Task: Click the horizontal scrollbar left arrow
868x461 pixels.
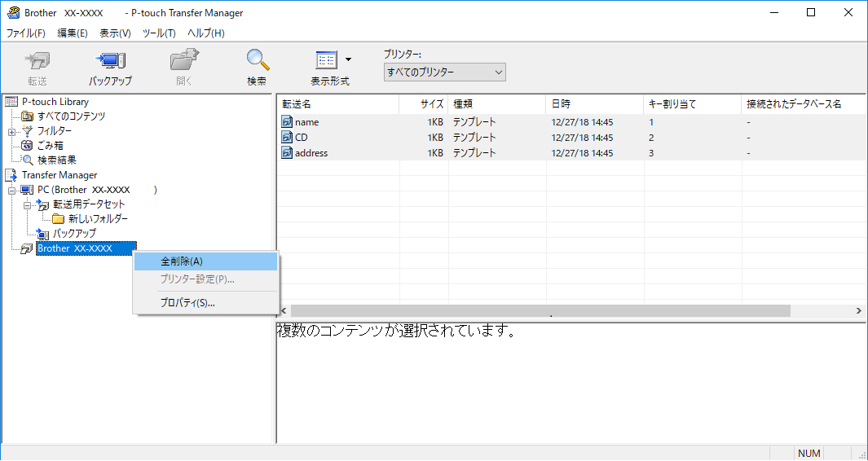Action: pyautogui.click(x=284, y=310)
